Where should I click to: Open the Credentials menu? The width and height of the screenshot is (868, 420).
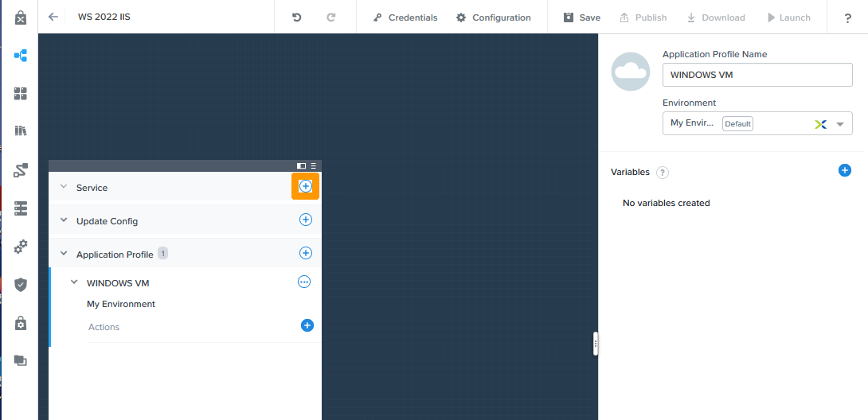point(405,17)
